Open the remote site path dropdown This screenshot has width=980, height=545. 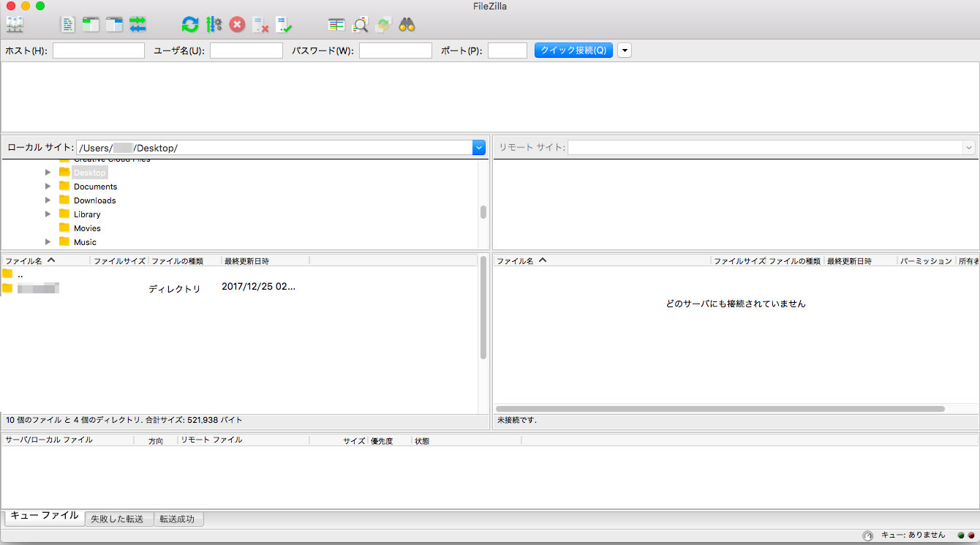(969, 148)
